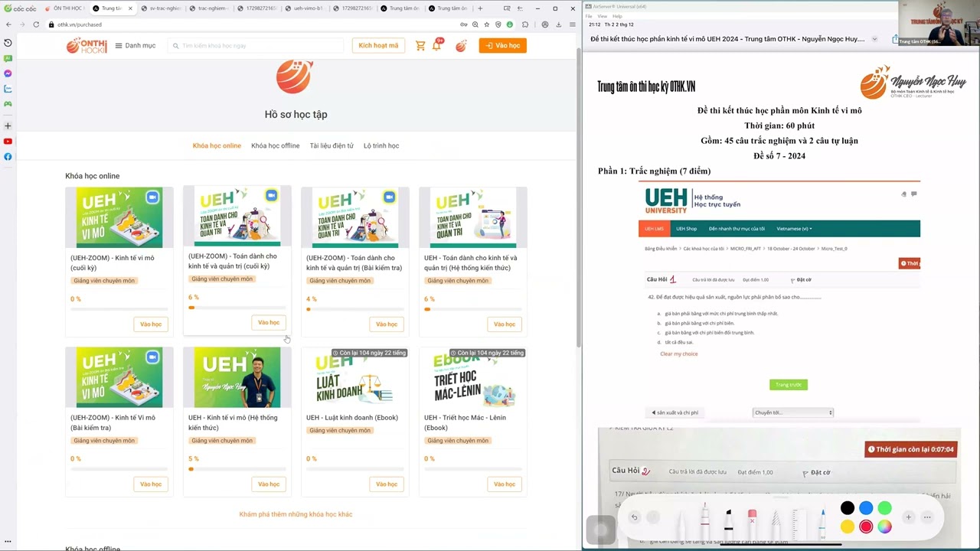Open the history icon in the sidebar

pyautogui.click(x=8, y=43)
